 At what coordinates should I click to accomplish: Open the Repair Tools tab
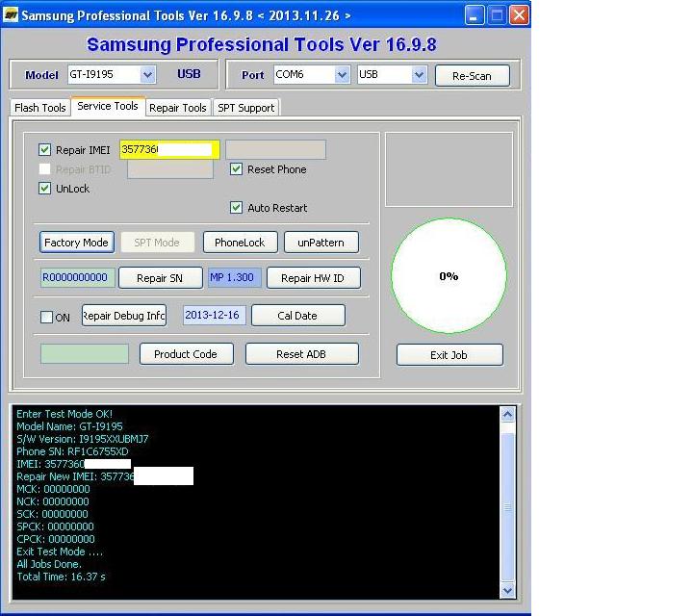pyautogui.click(x=178, y=108)
